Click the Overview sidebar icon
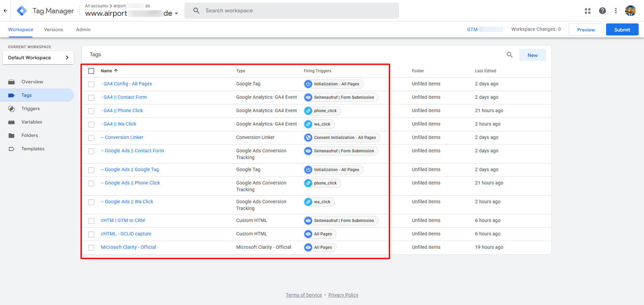644x305 pixels. 11,82
